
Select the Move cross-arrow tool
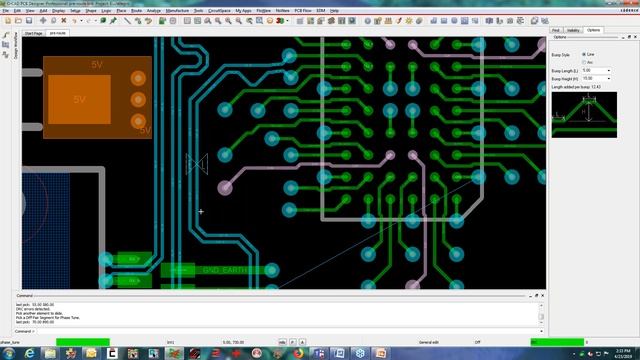click(43, 20)
